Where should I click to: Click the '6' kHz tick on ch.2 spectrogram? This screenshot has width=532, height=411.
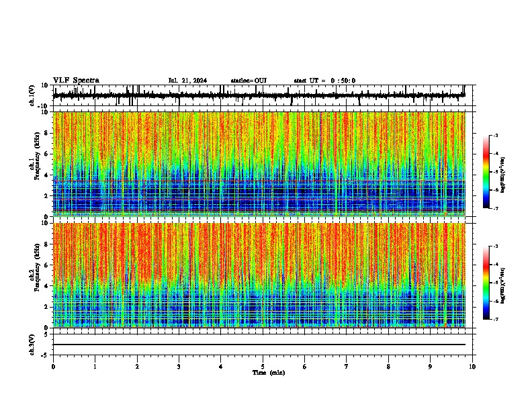pos(46,265)
